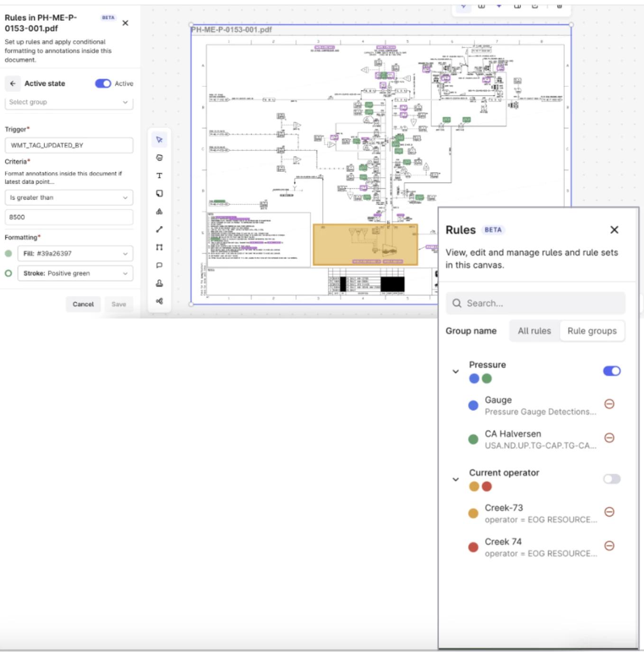Select the stamp tool icon
The width and height of the screenshot is (644, 652).
point(159,283)
